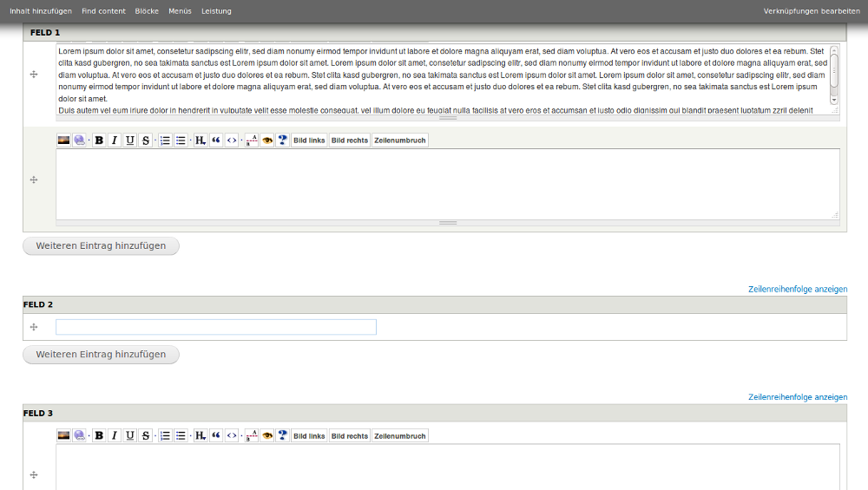This screenshot has height=490, width=868.
Task: Open the Blöcke menu in admin bar
Action: pos(147,11)
